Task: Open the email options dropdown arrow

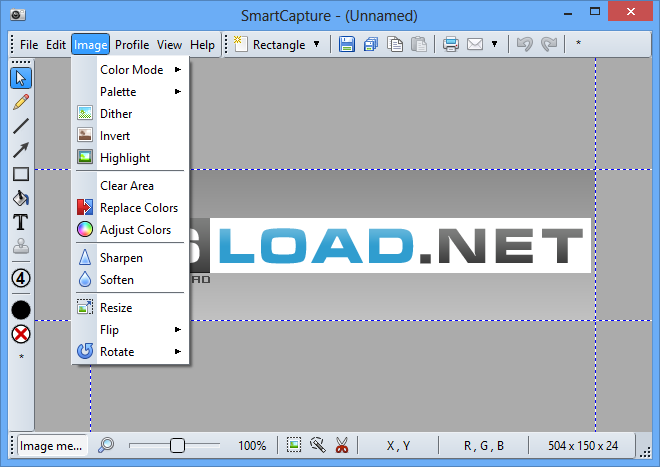Action: point(495,44)
